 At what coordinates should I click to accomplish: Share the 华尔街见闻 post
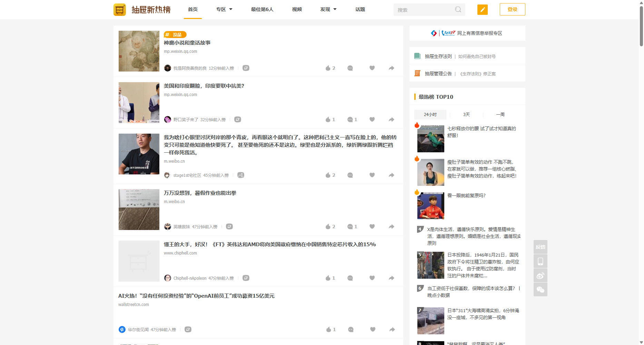(x=392, y=329)
